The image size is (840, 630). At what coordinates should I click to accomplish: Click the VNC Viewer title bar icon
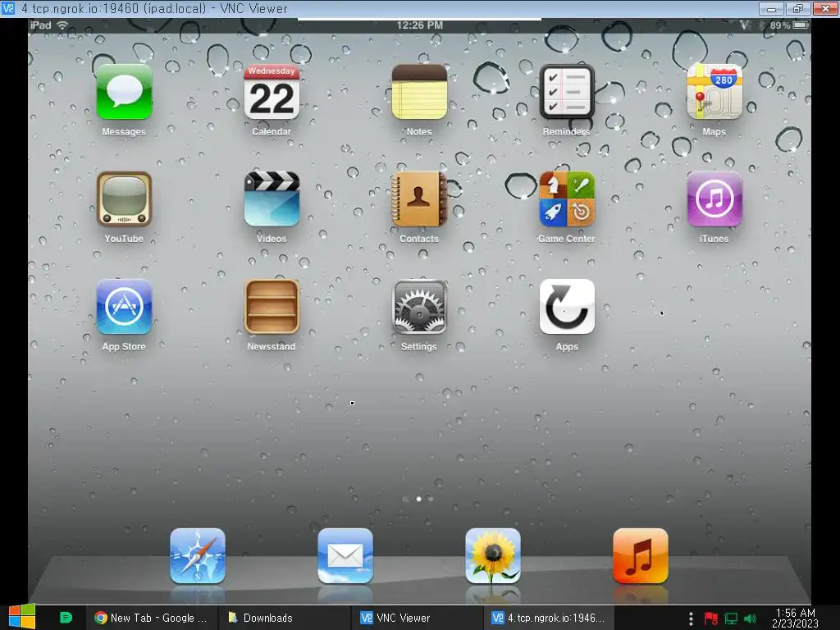pos(8,8)
